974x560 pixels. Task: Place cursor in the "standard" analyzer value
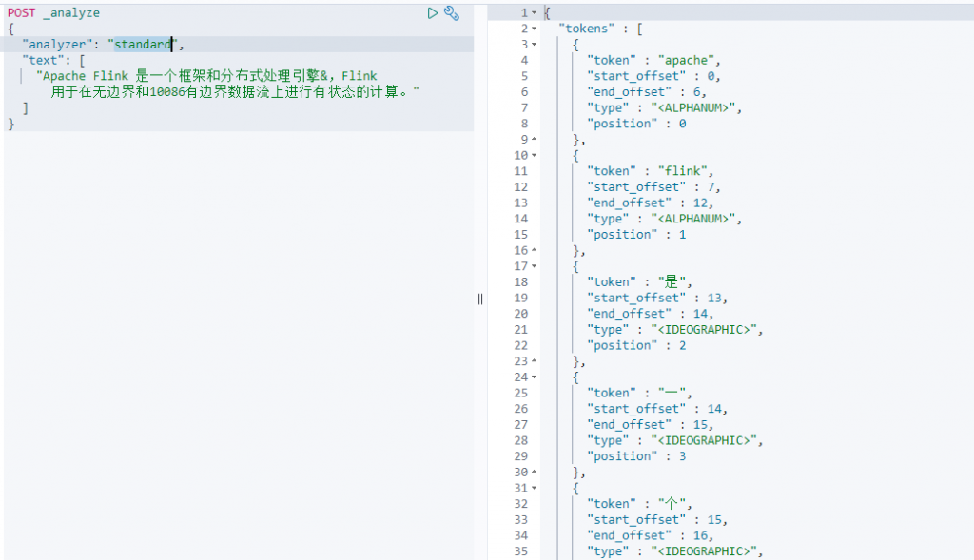pos(143,45)
